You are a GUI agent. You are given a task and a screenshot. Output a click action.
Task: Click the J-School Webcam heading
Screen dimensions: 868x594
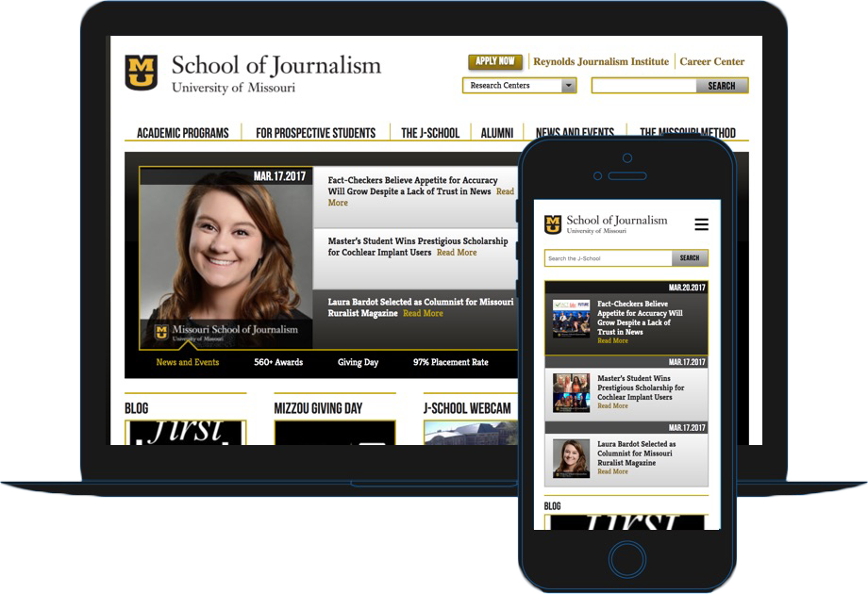click(467, 408)
